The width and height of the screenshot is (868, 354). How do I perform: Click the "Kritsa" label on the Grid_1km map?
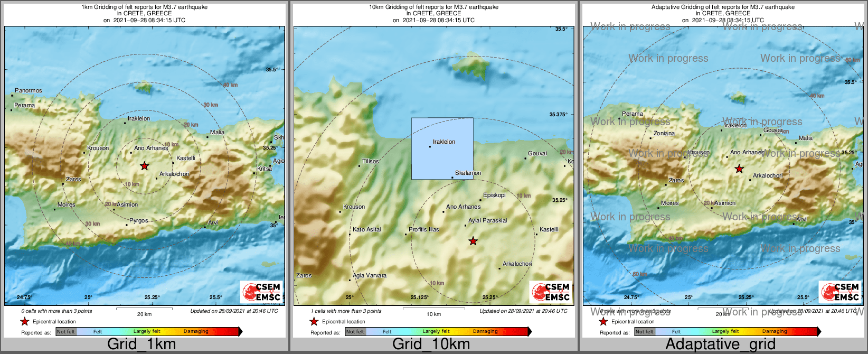pyautogui.click(x=265, y=169)
